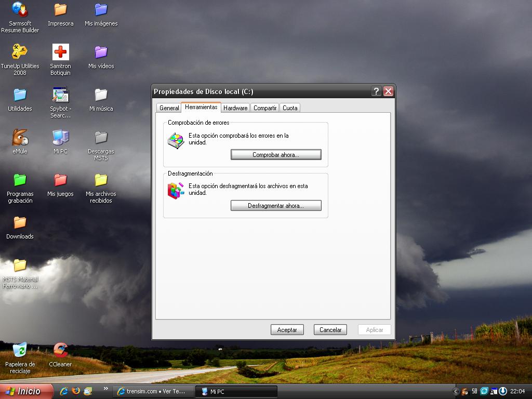This screenshot has height=399, width=532.
Task: Select the eMule desktop icon
Action: pos(20,138)
